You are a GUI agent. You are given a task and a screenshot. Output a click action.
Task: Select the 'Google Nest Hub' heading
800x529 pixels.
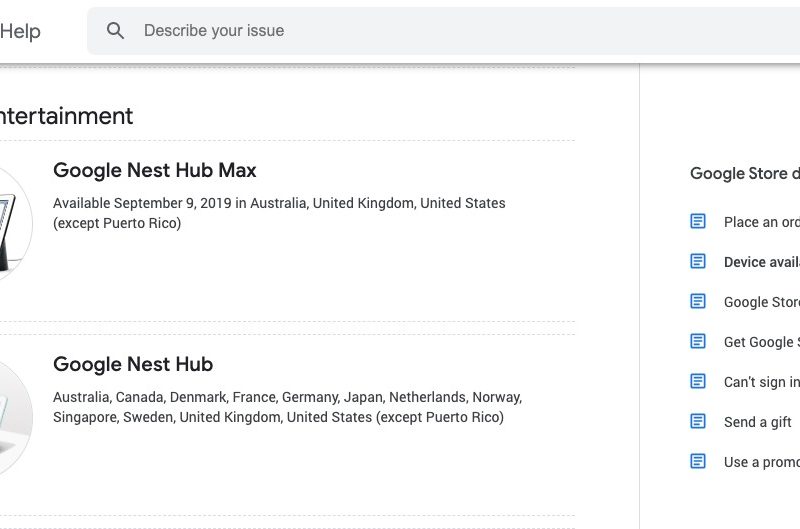pos(133,364)
